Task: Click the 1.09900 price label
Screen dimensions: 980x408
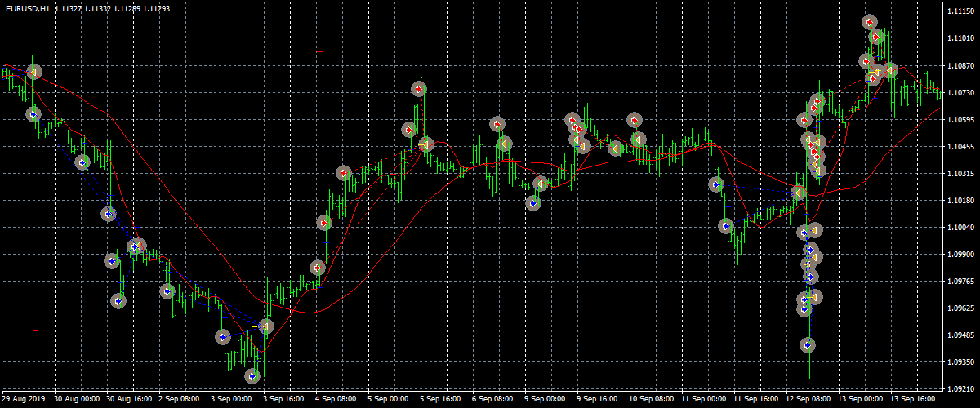Action: [960, 255]
